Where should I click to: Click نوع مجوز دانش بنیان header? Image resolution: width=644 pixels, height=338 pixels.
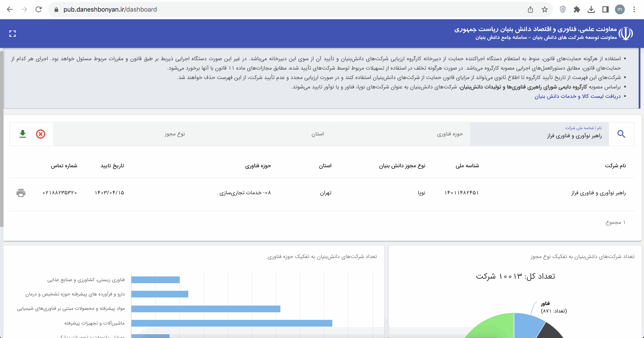pyautogui.click(x=402, y=166)
